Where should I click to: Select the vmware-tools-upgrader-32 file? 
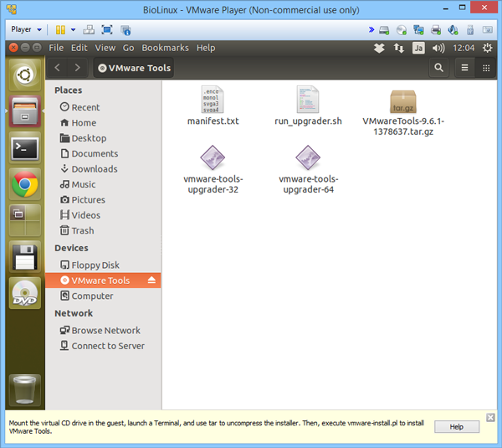tap(213, 170)
